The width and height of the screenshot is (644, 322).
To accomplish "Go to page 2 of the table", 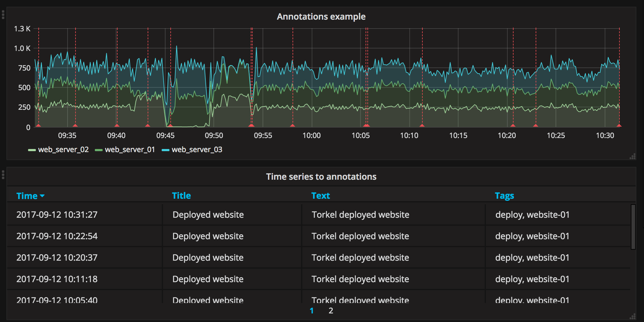I will (x=331, y=311).
